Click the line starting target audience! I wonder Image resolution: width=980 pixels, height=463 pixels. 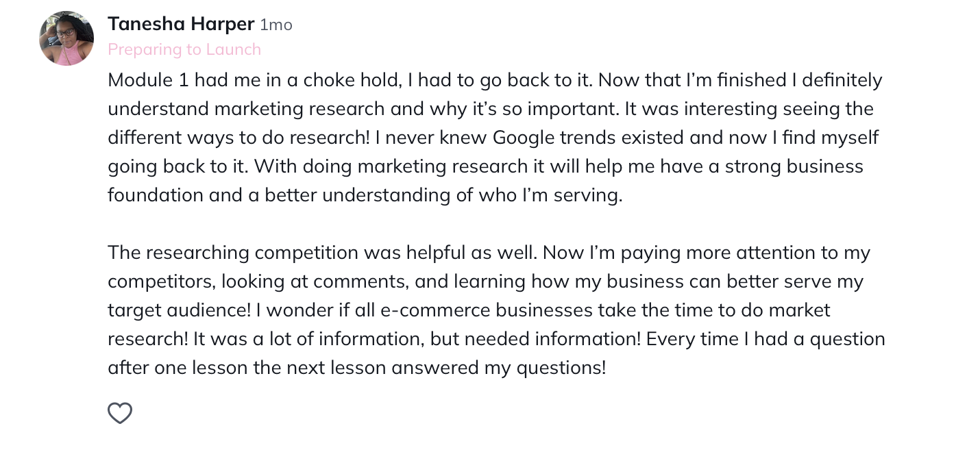coord(469,310)
